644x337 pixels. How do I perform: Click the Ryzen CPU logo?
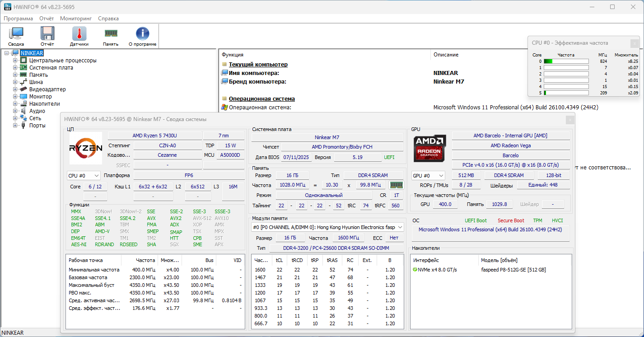point(85,148)
